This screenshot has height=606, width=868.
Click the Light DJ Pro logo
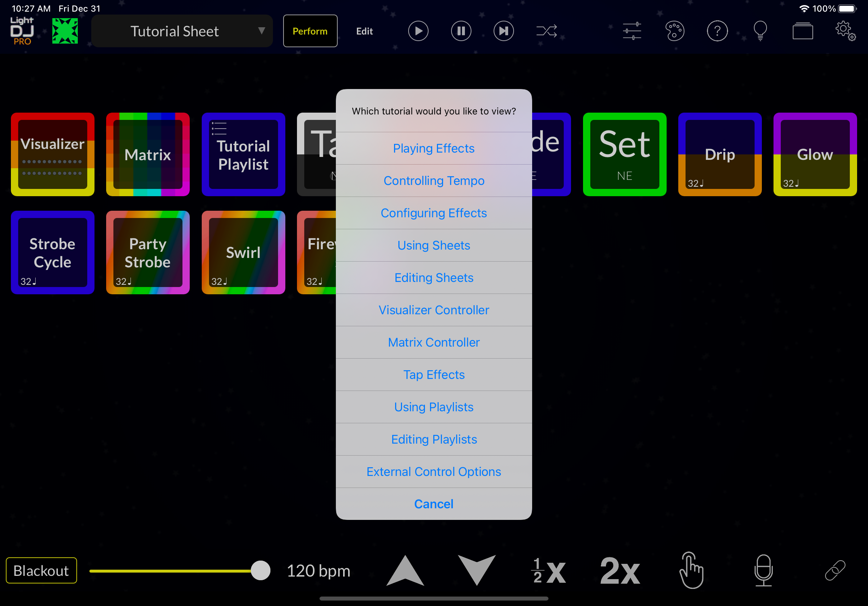[22, 31]
